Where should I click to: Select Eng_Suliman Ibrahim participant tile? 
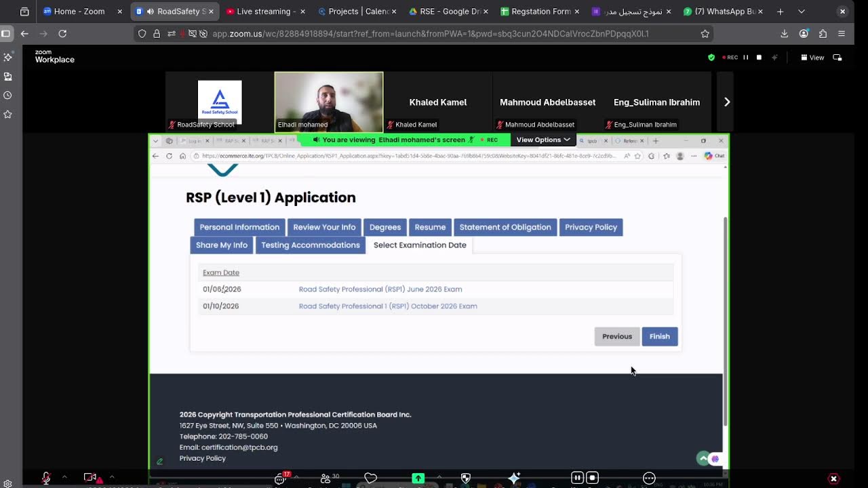(x=656, y=102)
